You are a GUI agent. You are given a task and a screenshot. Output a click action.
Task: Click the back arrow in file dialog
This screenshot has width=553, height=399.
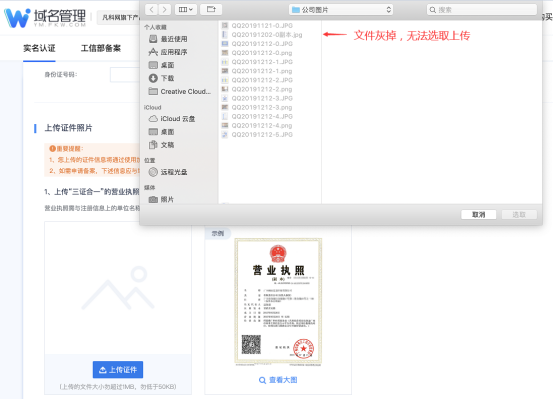tap(152, 10)
